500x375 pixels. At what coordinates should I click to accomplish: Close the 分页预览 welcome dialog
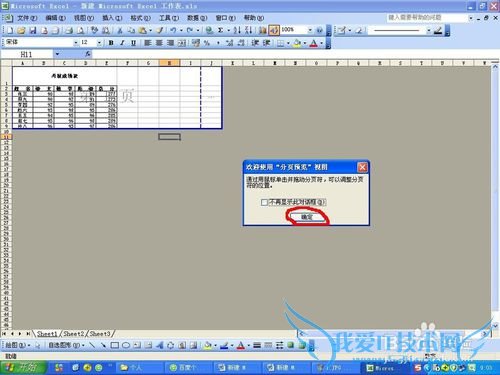pos(362,167)
